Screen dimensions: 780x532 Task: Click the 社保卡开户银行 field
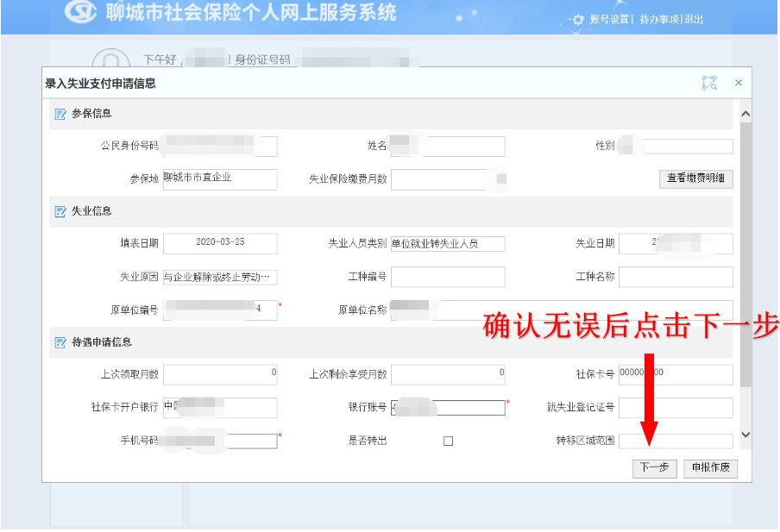click(x=220, y=407)
